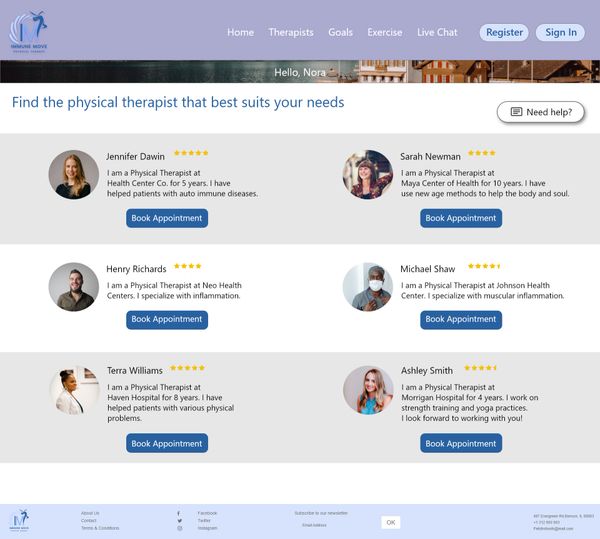Viewport: 600px width, 539px height.
Task: Click Michael Shaw's star rating
Action: 484,266
